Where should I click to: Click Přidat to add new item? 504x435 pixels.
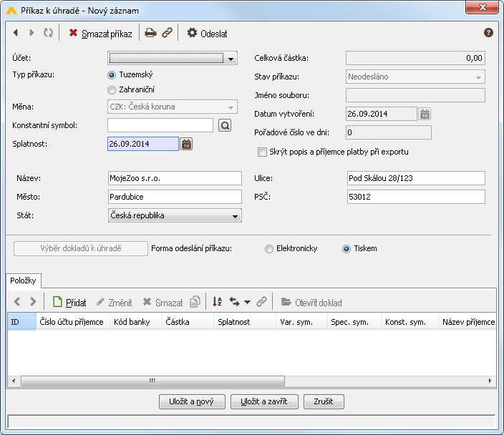coord(69,303)
